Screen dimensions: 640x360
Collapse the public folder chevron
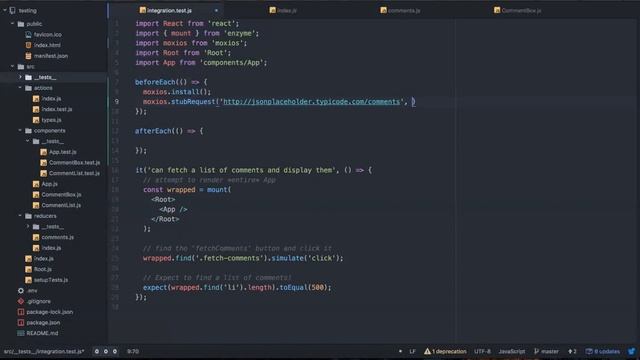[12, 24]
